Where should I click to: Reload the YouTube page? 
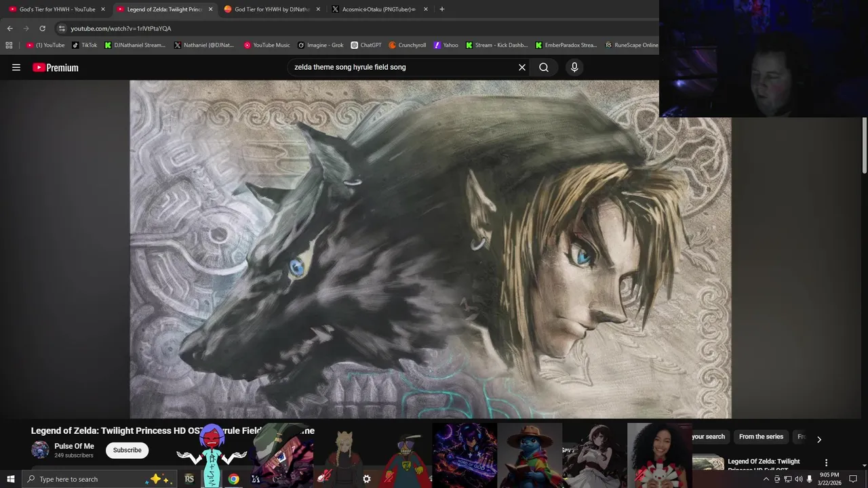pyautogui.click(x=42, y=28)
